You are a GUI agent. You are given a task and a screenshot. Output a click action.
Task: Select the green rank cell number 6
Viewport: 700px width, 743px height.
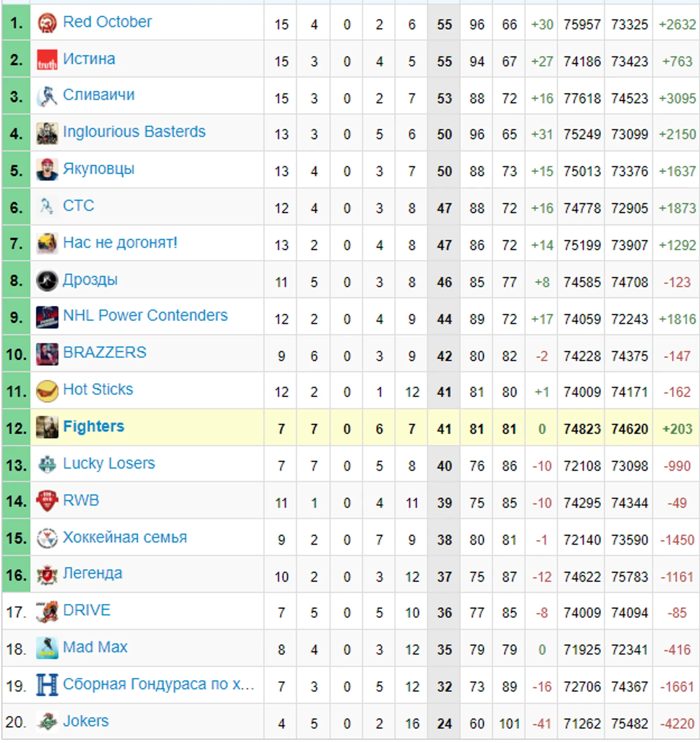click(x=16, y=207)
